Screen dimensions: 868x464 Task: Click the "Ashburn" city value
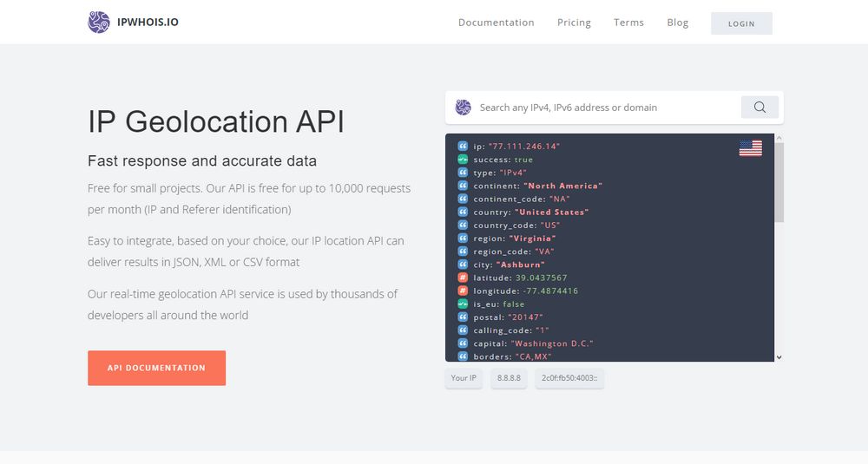click(x=520, y=265)
